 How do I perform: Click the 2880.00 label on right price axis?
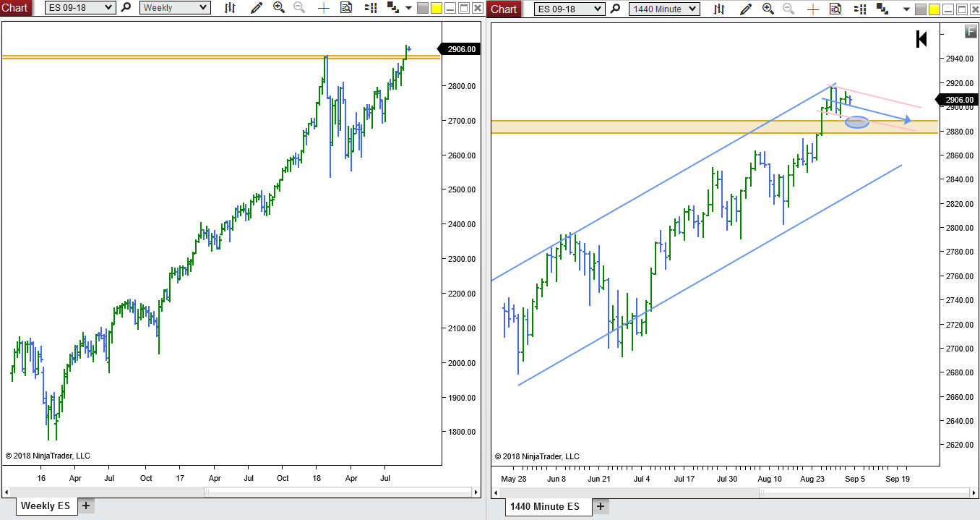tap(959, 132)
